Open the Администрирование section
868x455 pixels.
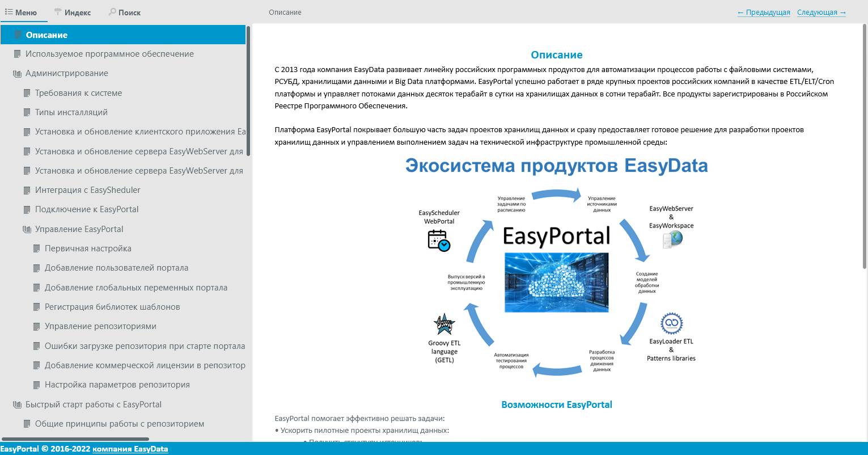coord(67,73)
